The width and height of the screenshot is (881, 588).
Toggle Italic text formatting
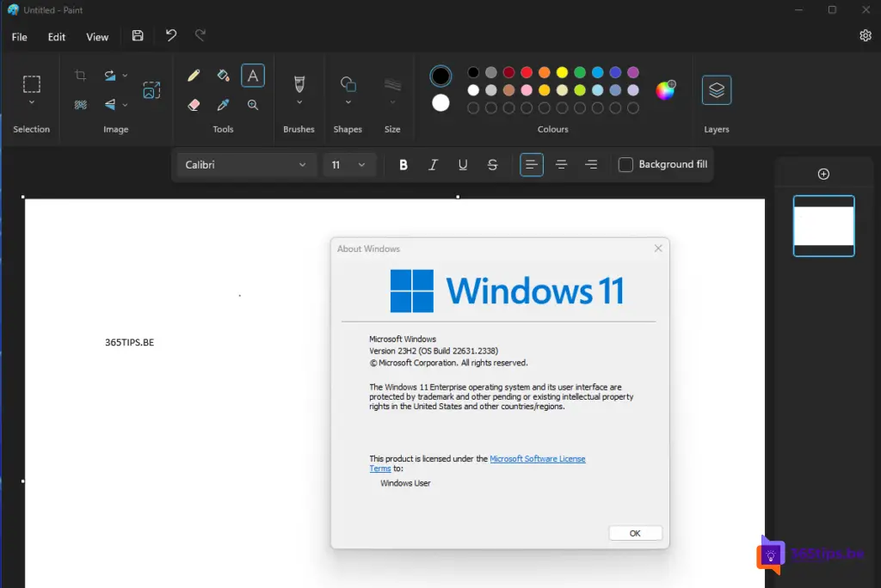(x=433, y=165)
